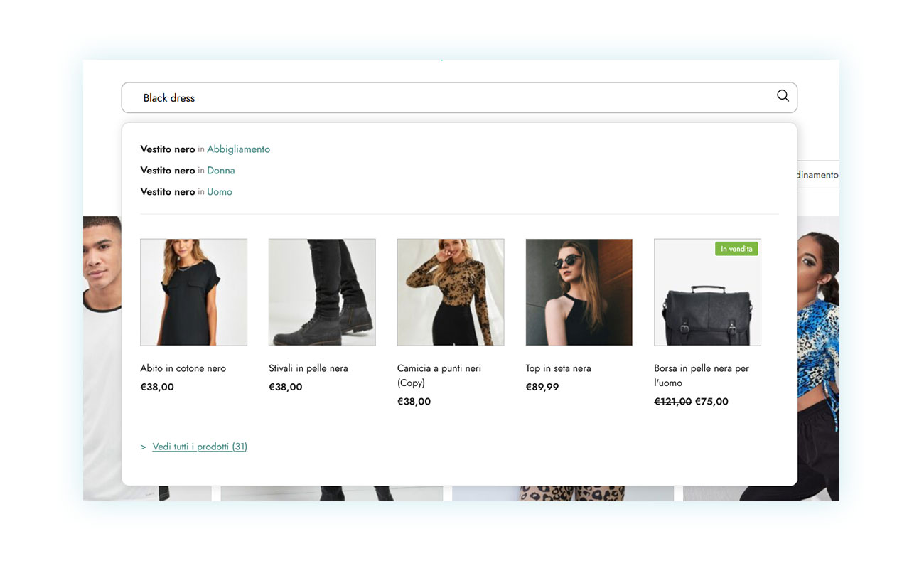The height and width of the screenshot is (561, 924).
Task: Select Vestito nero in Abbigliamento suggestion
Action: point(205,149)
